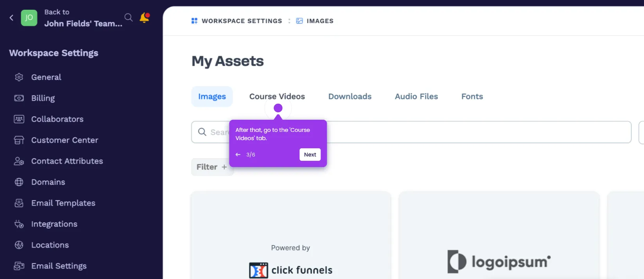The image size is (644, 279).
Task: Open the logoipsum image card
Action: click(499, 235)
